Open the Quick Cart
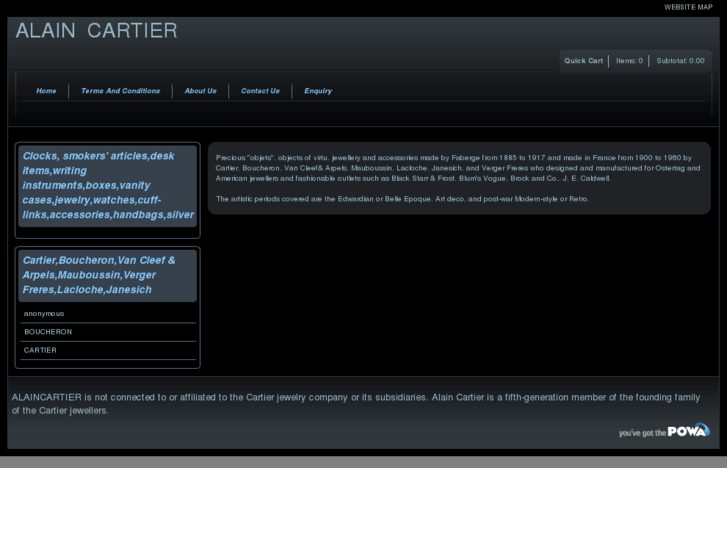The image size is (727, 545). tap(583, 61)
